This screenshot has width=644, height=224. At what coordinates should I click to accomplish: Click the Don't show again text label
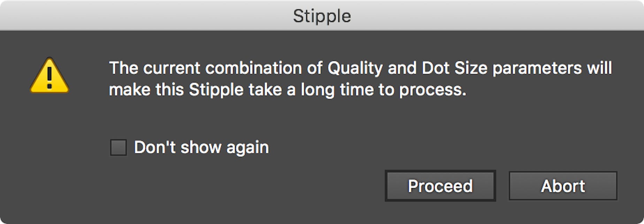pos(201,147)
